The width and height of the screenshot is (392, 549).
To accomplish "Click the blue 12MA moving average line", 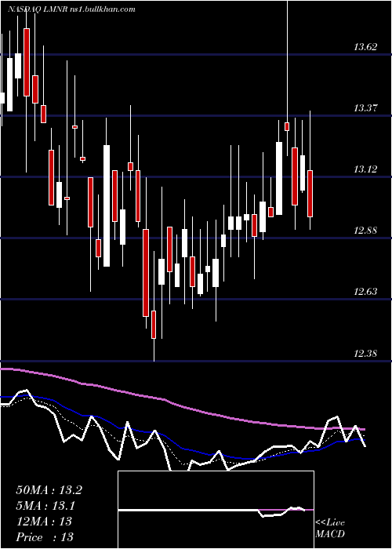I will click(182, 448).
